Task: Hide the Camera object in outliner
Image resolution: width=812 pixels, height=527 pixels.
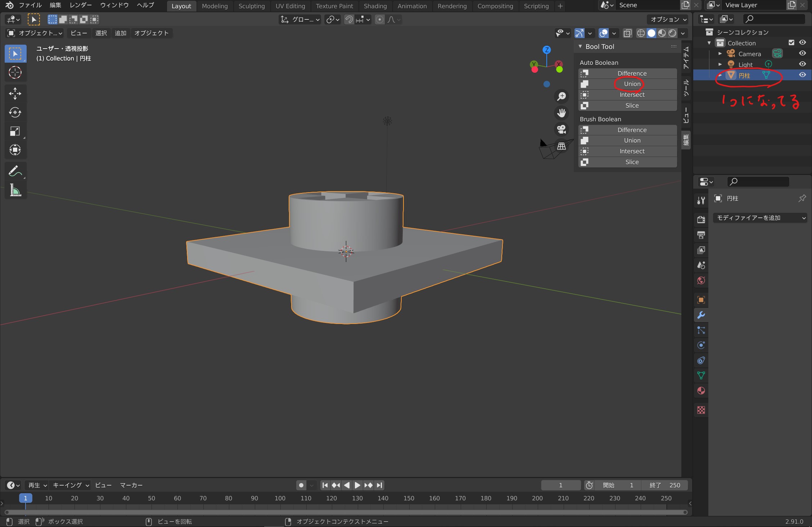Action: tap(802, 53)
